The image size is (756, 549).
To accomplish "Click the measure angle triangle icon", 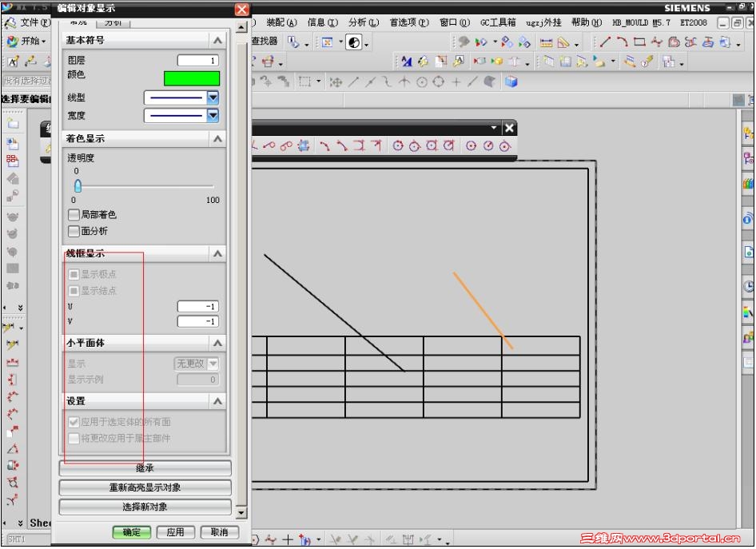I will click(563, 43).
